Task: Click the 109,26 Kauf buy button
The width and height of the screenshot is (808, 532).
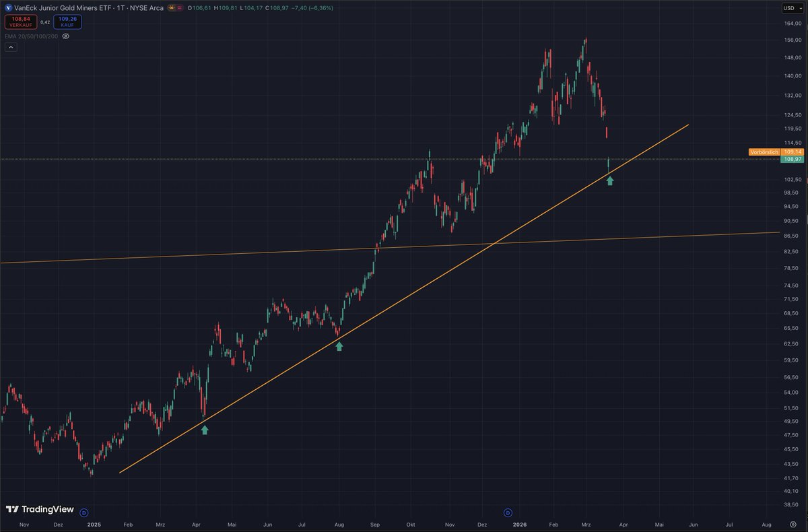Action: (67, 22)
